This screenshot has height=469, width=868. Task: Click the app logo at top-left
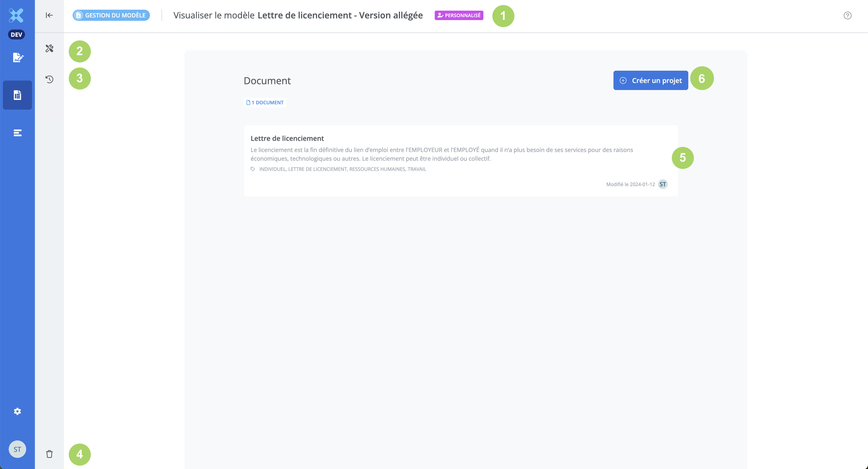coord(16,15)
